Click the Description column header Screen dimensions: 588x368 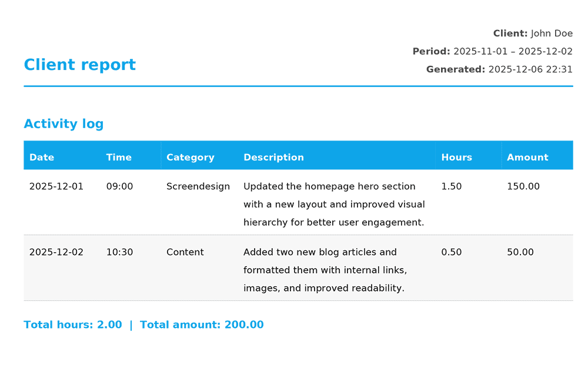(x=273, y=157)
